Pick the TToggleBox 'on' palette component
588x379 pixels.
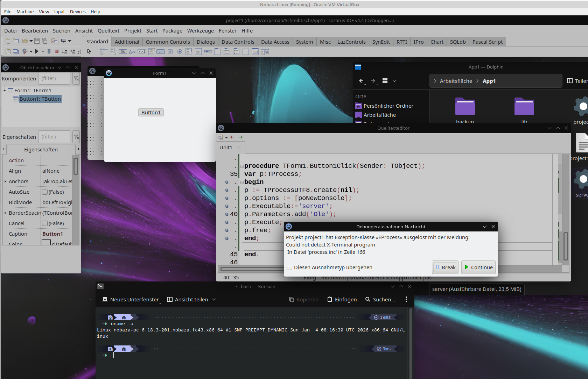coord(161,52)
